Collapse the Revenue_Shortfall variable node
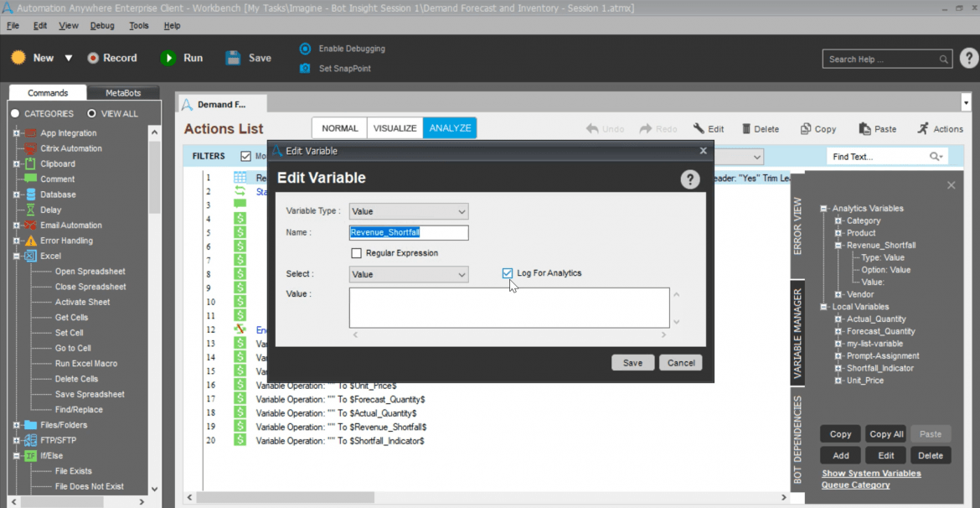Image resolution: width=980 pixels, height=508 pixels. point(838,246)
